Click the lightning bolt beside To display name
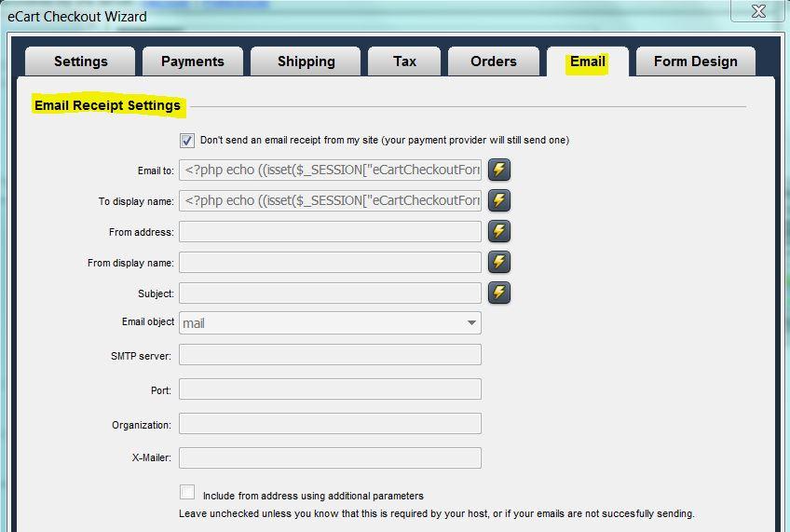The width and height of the screenshot is (790, 532). (x=498, y=200)
